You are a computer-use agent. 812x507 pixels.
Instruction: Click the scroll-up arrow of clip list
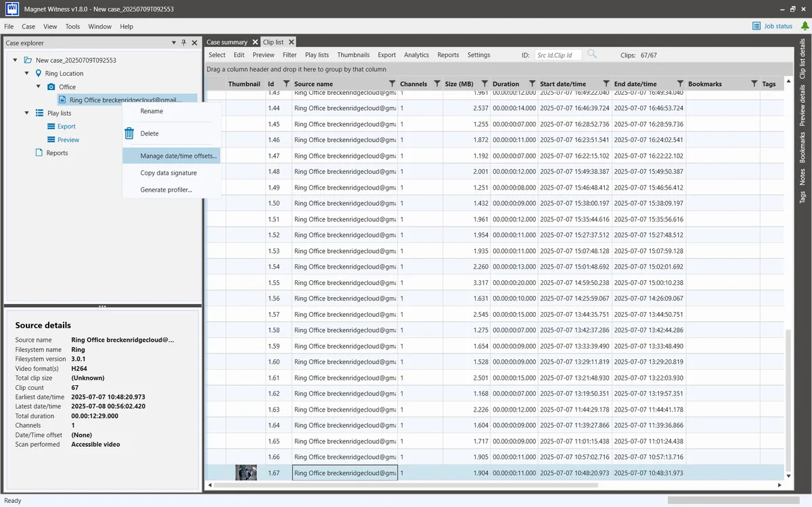coord(788,80)
